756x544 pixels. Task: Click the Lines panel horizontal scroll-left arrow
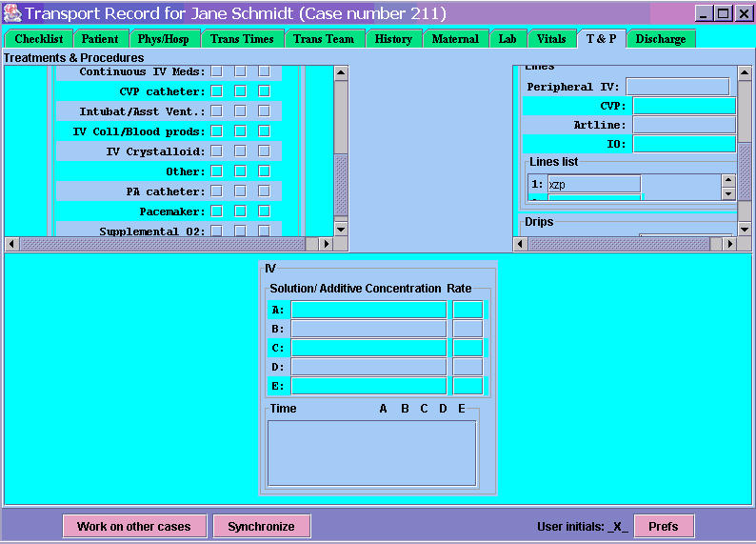(x=521, y=244)
